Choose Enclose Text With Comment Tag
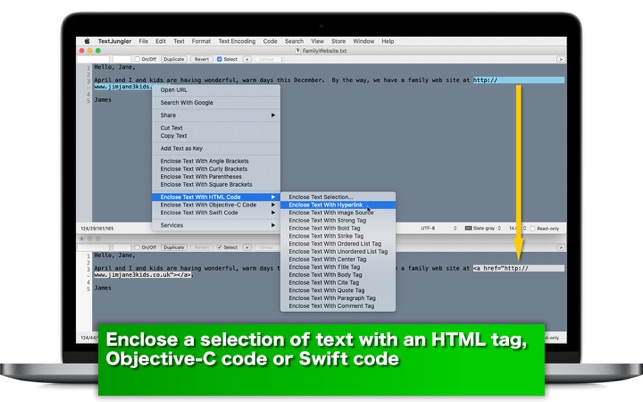 click(x=338, y=306)
